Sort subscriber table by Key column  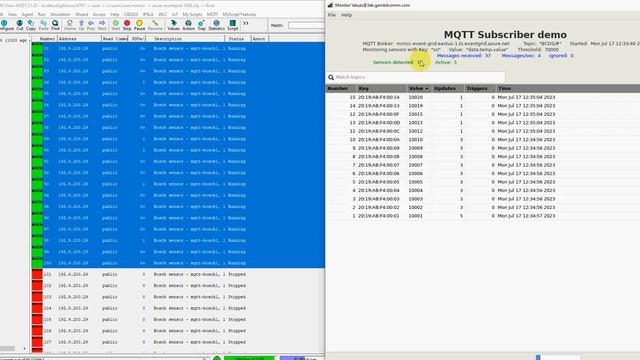(x=382, y=89)
